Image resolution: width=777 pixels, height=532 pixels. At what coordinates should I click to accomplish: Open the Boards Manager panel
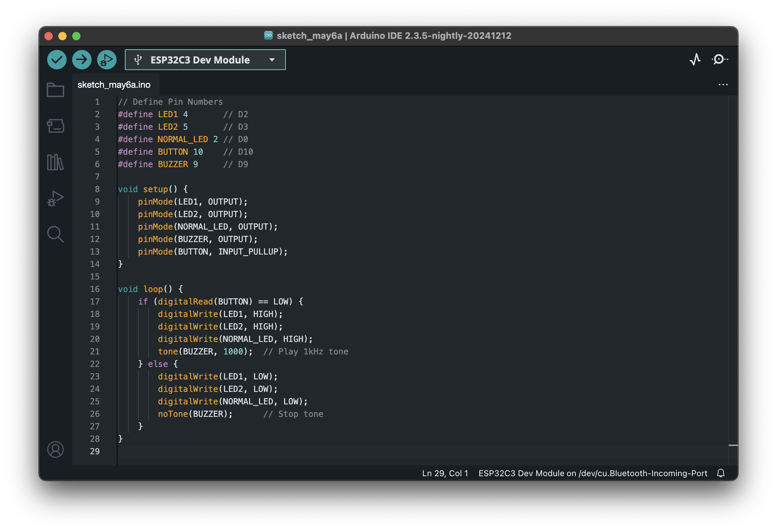click(x=55, y=126)
